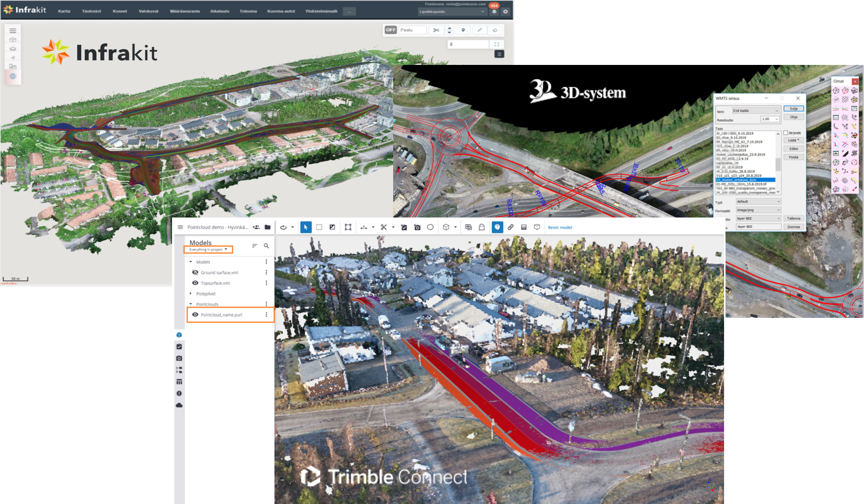Click the Tallenna button in WMTS dialog
This screenshot has width=864, height=504.
(x=794, y=218)
